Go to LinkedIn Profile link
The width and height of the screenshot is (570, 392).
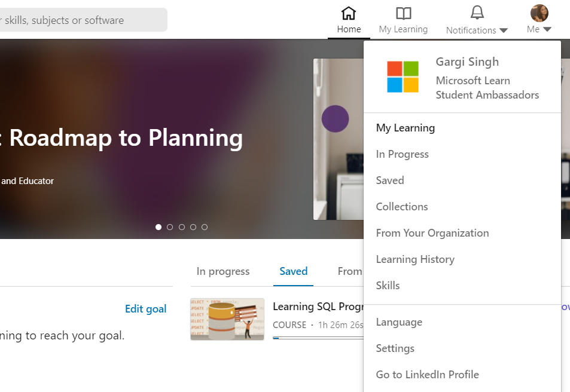tap(427, 375)
